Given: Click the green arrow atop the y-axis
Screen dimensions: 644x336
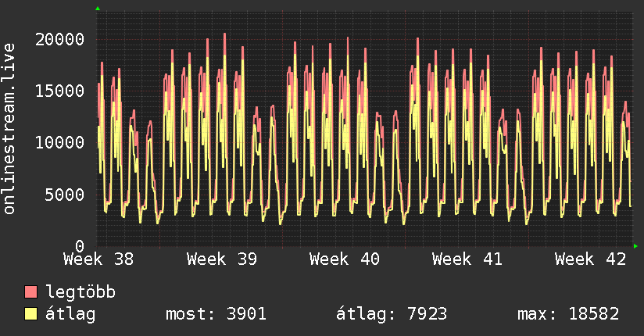Looking at the screenshot, I should pyautogui.click(x=98, y=9).
